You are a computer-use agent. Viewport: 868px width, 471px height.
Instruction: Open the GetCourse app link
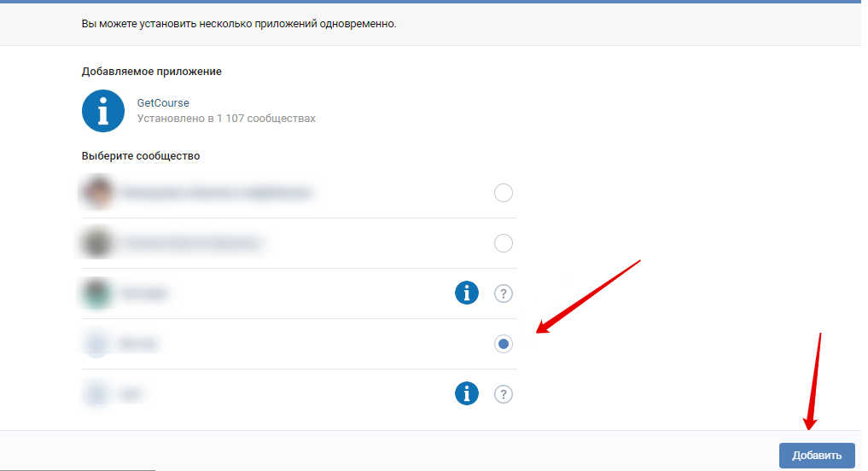163,103
